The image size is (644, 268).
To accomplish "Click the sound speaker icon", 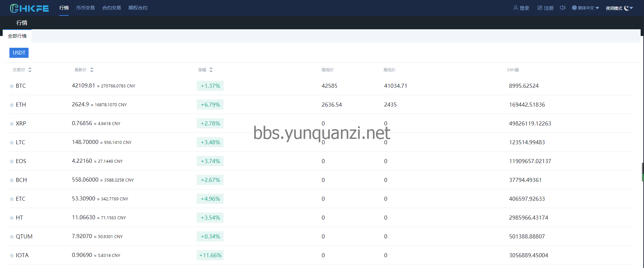I will click(x=563, y=8).
